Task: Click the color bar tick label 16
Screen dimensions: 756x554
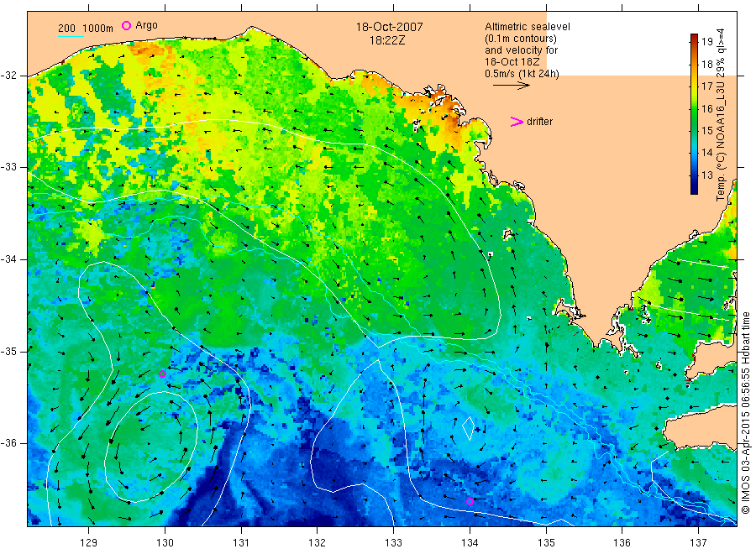Action: point(706,108)
